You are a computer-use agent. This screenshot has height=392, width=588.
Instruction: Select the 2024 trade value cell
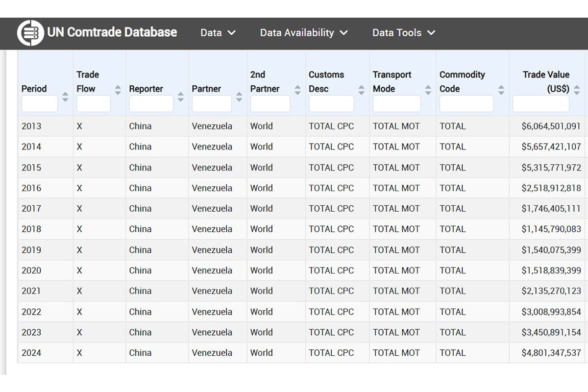click(x=551, y=353)
